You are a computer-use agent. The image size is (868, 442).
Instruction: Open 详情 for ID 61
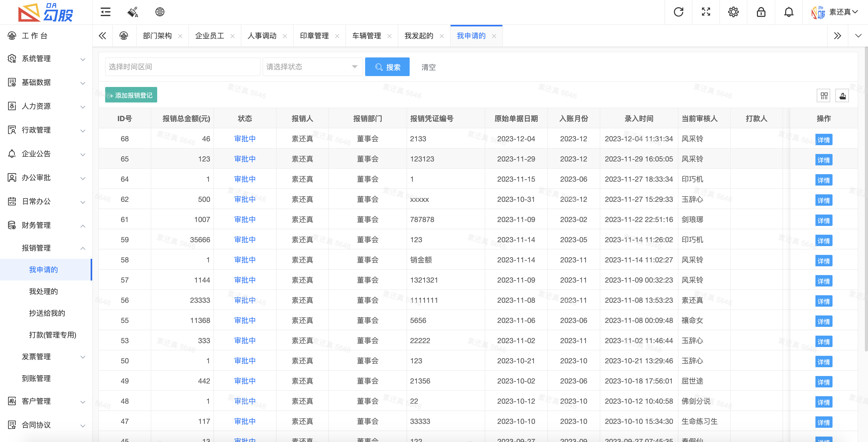pyautogui.click(x=823, y=220)
